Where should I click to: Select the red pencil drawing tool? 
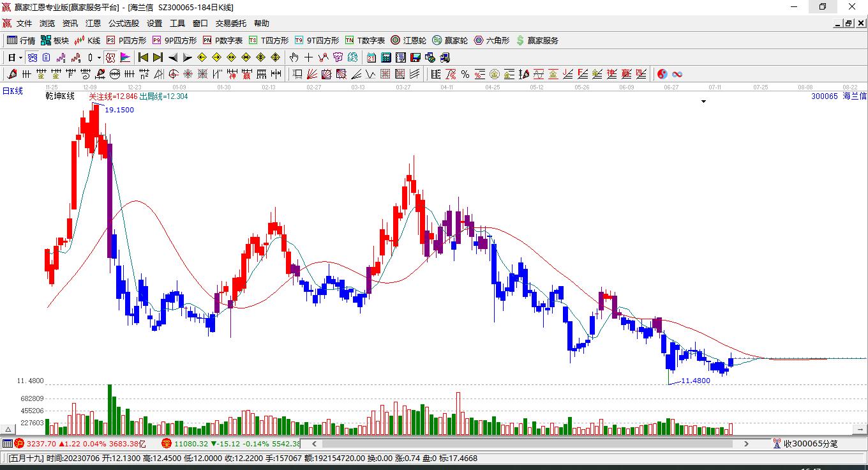[11, 74]
